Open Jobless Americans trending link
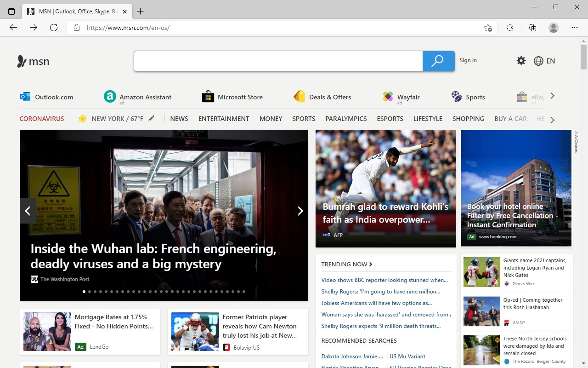Viewport: 588px width, 368px height. 377,303
